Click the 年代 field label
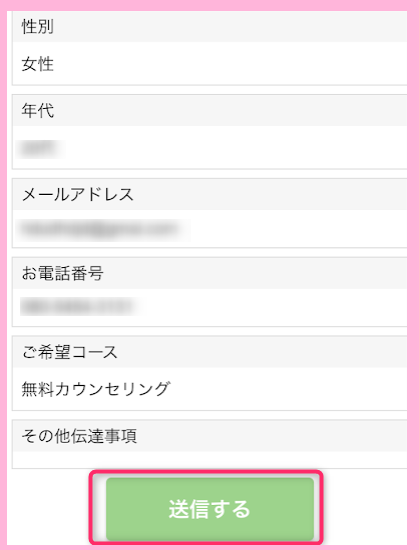The width and height of the screenshot is (419, 550). pyautogui.click(x=38, y=110)
